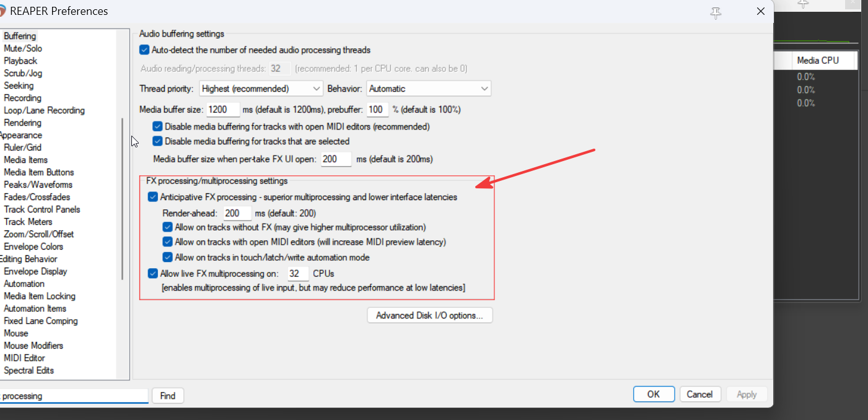Screen dimensions: 868x420
Task: Select Recording preferences page
Action: point(22,98)
